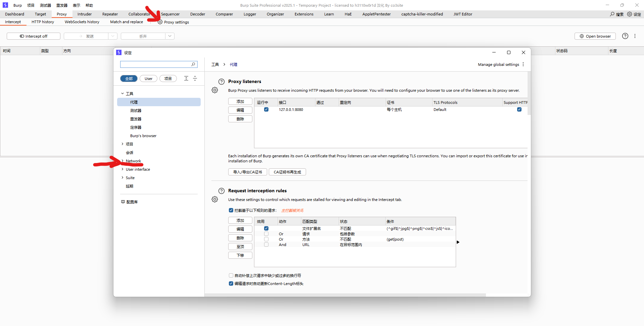
Task: Open the Repeater tab
Action: coord(110,14)
